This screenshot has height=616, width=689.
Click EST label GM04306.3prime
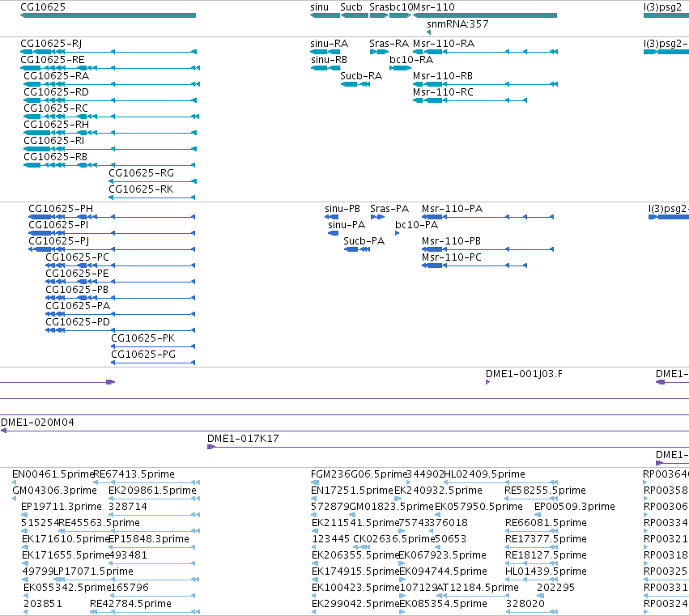[x=54, y=491]
